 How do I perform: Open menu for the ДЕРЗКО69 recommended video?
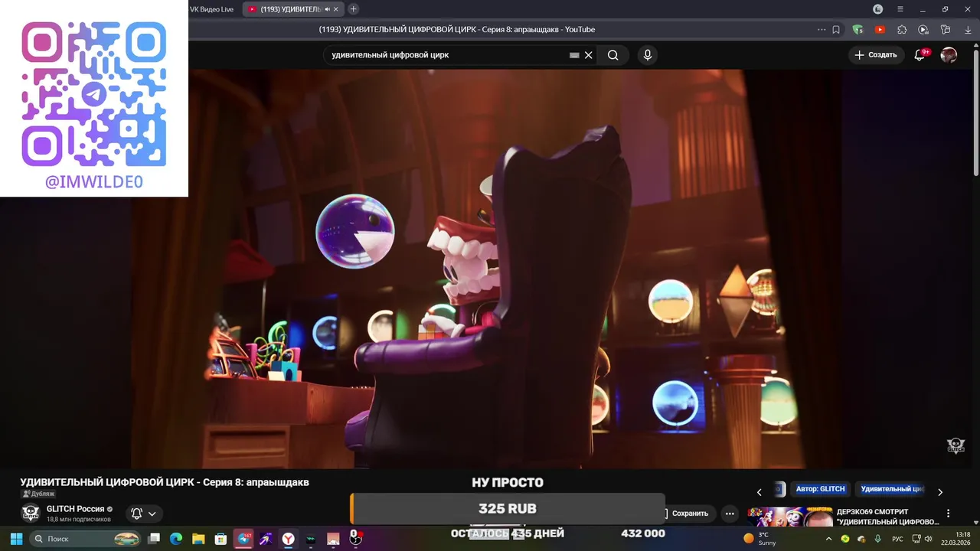(x=949, y=514)
